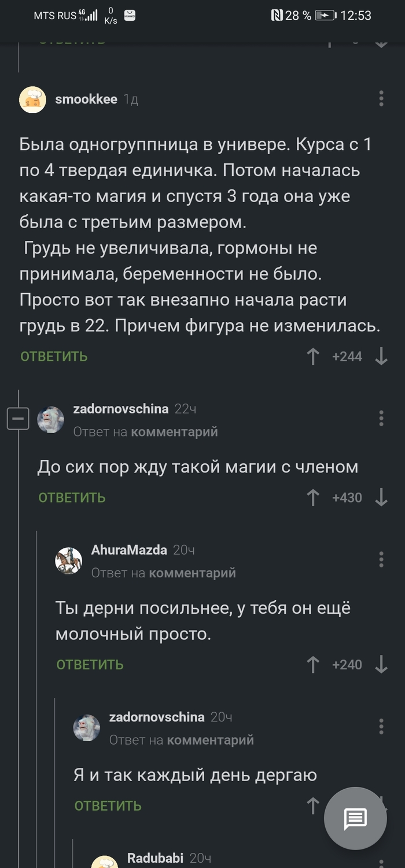The image size is (405, 868).
Task: Upvote smookkee's comment
Action: click(312, 357)
